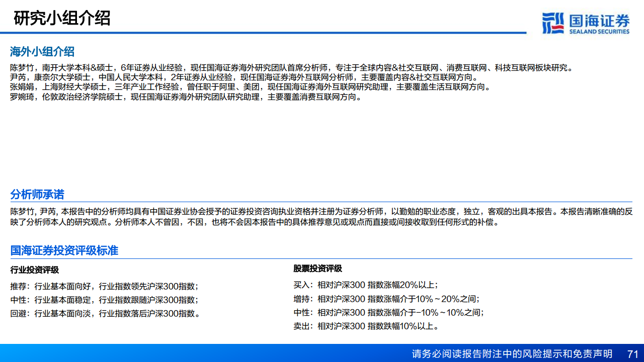Click the 尹芮 Cornell biography line
This screenshot has width=644, height=362.
click(244, 77)
